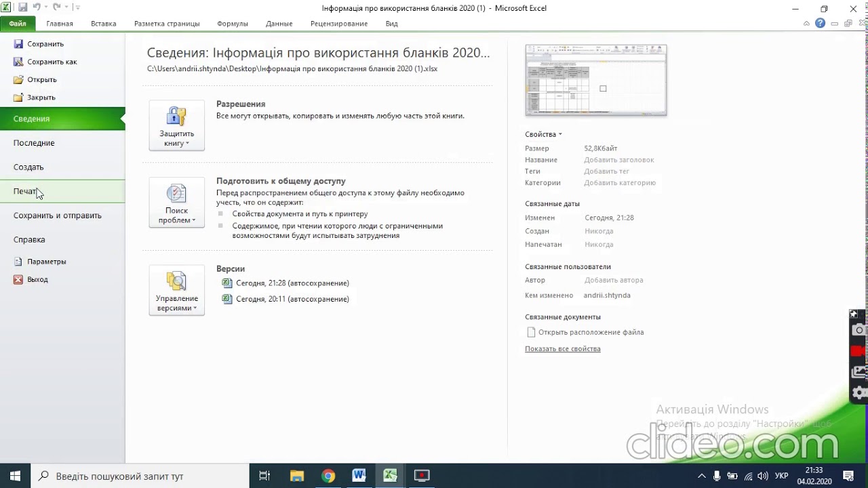Click the Save icon in quick access toolbar
The width and height of the screenshot is (868, 488).
(22, 7)
